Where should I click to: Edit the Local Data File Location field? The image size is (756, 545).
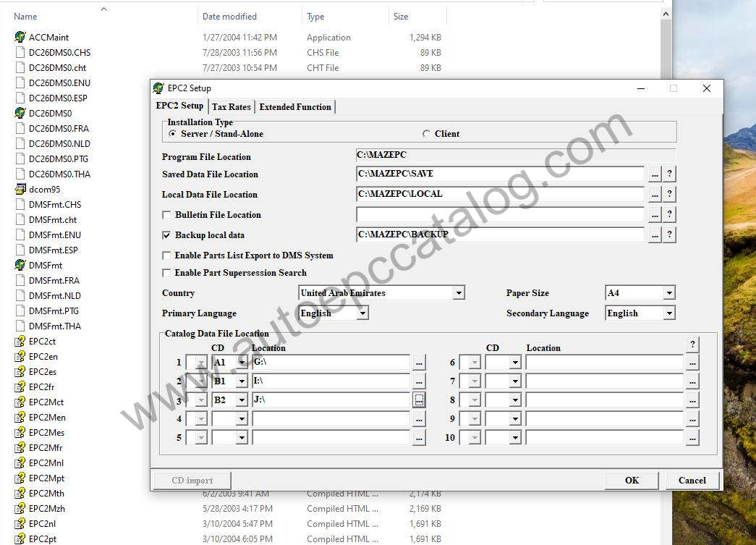coord(500,194)
